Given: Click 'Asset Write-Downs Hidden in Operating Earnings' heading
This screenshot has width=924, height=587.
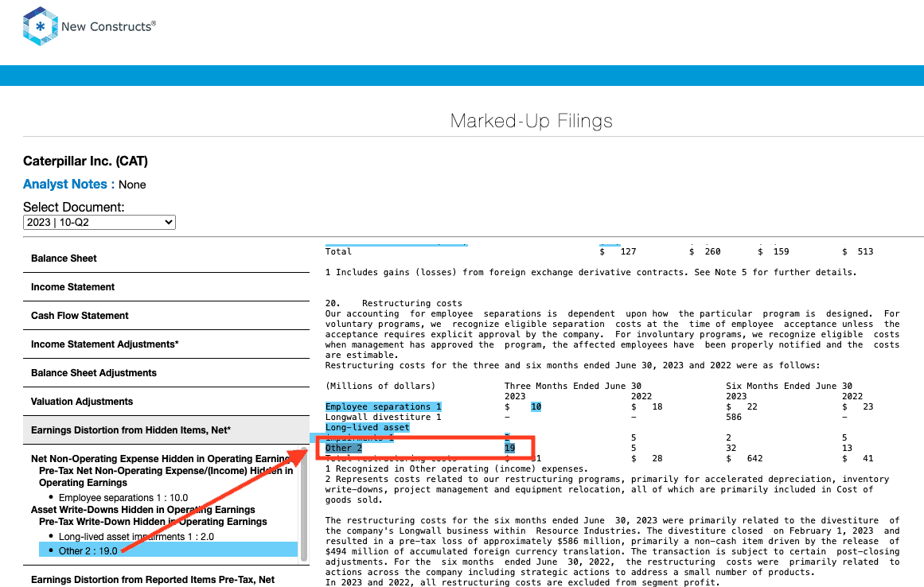Looking at the screenshot, I should (x=143, y=509).
